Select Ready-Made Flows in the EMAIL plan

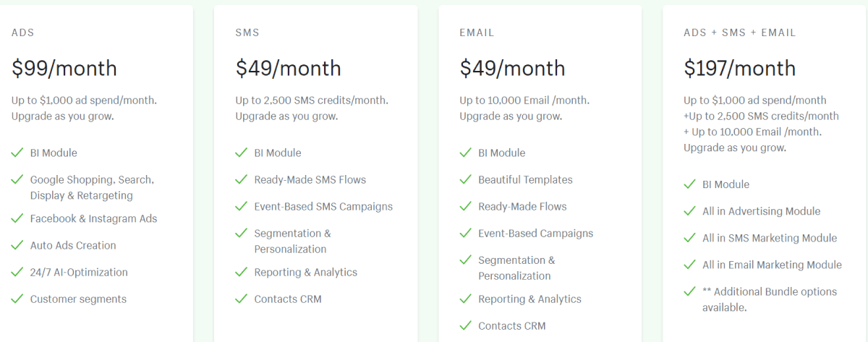tap(522, 207)
